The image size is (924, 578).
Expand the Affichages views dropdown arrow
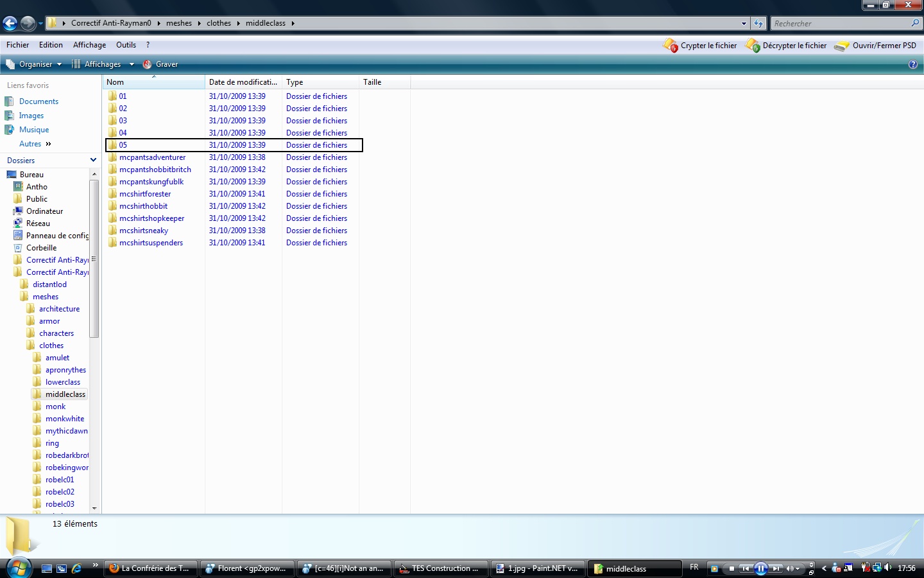(x=132, y=64)
